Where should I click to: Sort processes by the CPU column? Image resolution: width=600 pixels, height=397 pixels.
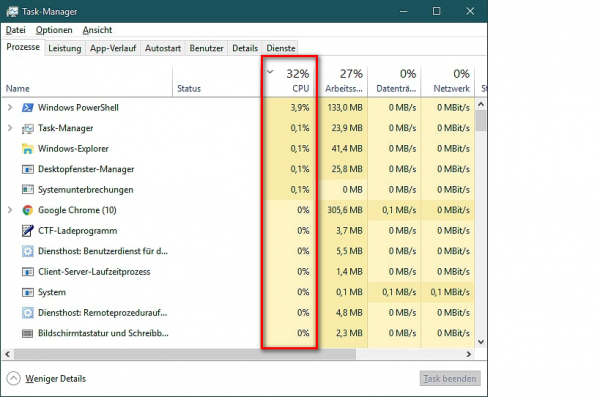tap(290, 81)
